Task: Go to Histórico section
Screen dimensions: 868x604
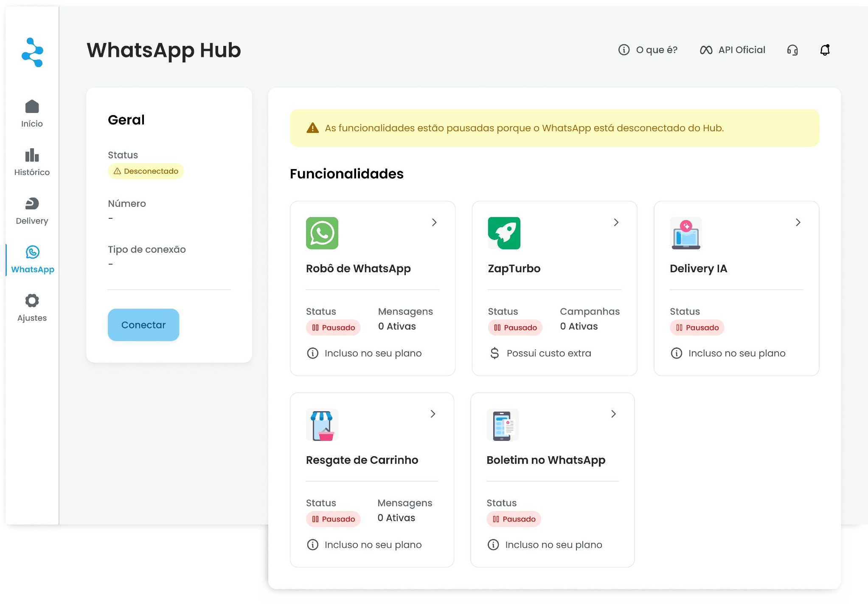Action: pos(32,162)
